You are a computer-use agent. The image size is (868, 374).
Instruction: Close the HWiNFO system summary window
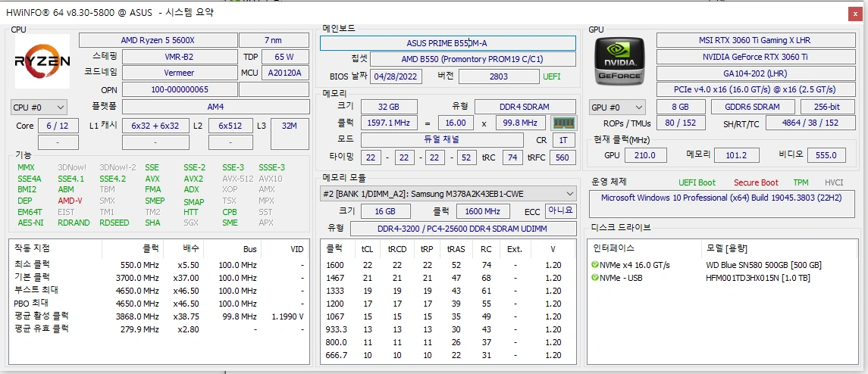pyautogui.click(x=854, y=14)
